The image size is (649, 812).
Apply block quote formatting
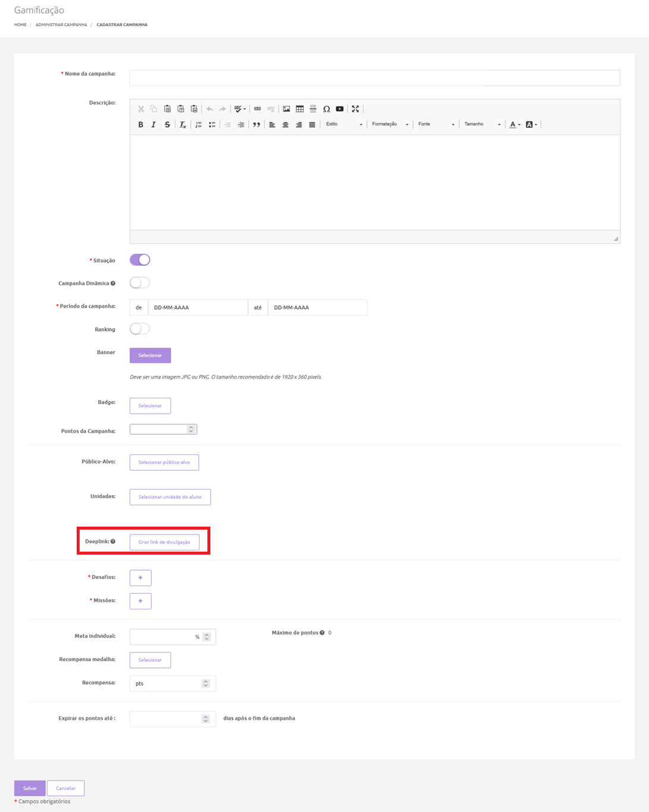pyautogui.click(x=256, y=125)
